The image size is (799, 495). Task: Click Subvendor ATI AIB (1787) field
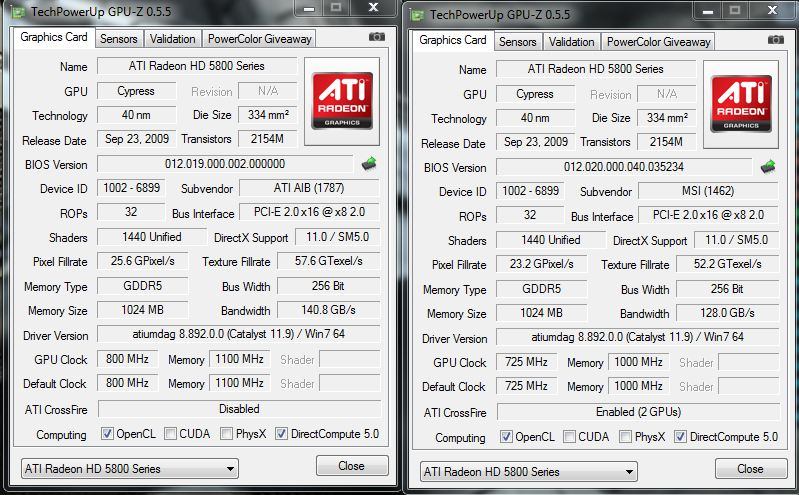point(309,188)
